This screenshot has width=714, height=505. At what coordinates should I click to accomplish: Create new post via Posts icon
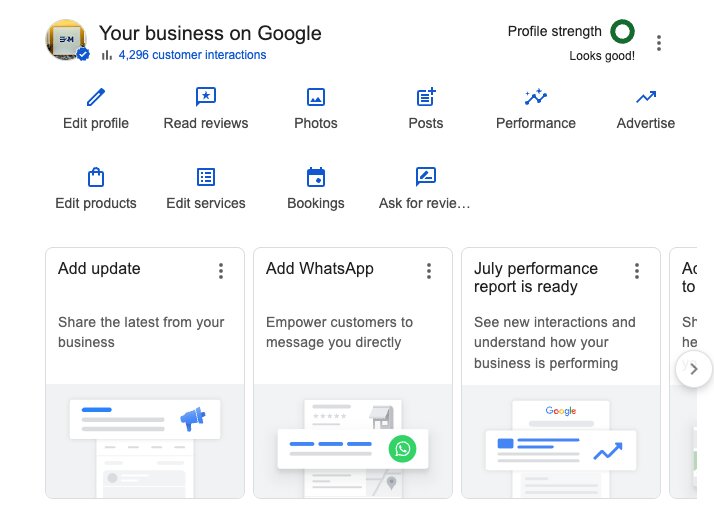(x=426, y=97)
